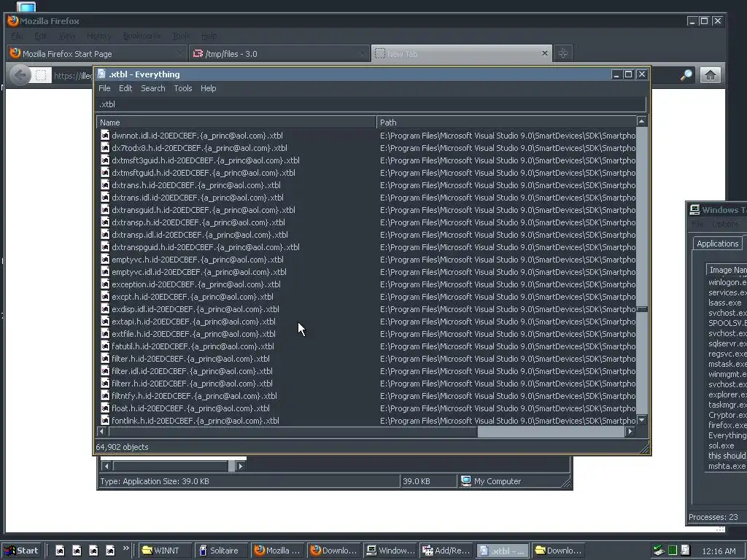Click the Firefox home icon
The width and height of the screenshot is (747, 560).
tap(711, 75)
